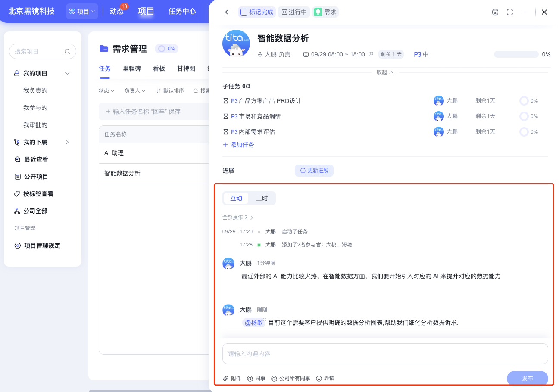
Task: Open the 默认排序 sort option
Action: 170,91
